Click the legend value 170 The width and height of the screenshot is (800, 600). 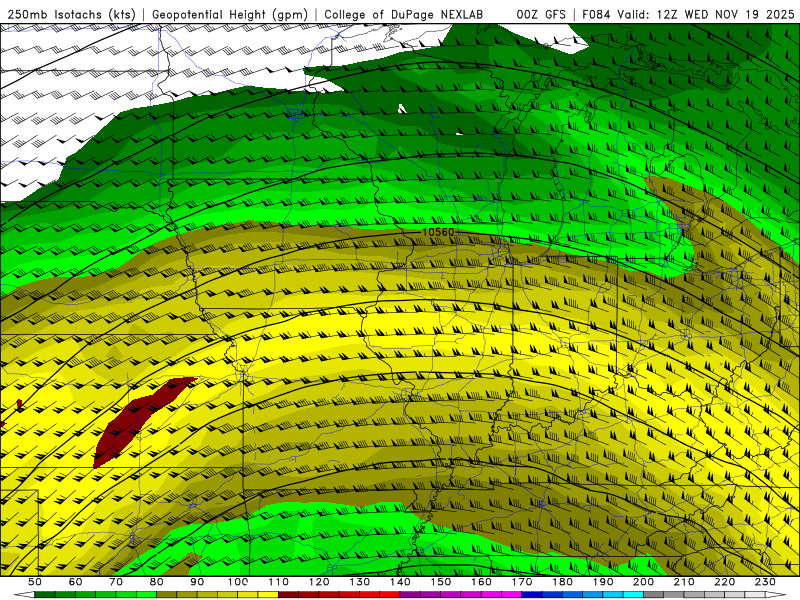pyautogui.click(x=522, y=582)
